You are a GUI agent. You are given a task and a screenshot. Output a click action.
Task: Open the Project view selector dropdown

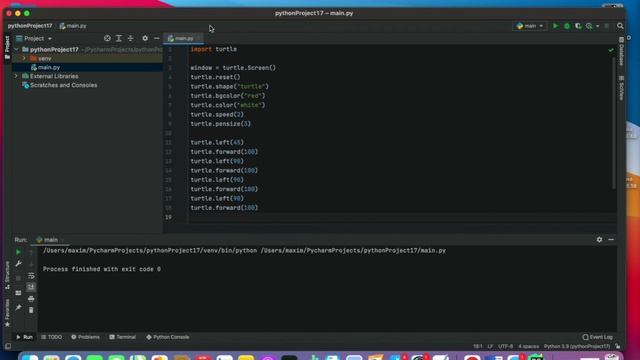click(x=34, y=38)
